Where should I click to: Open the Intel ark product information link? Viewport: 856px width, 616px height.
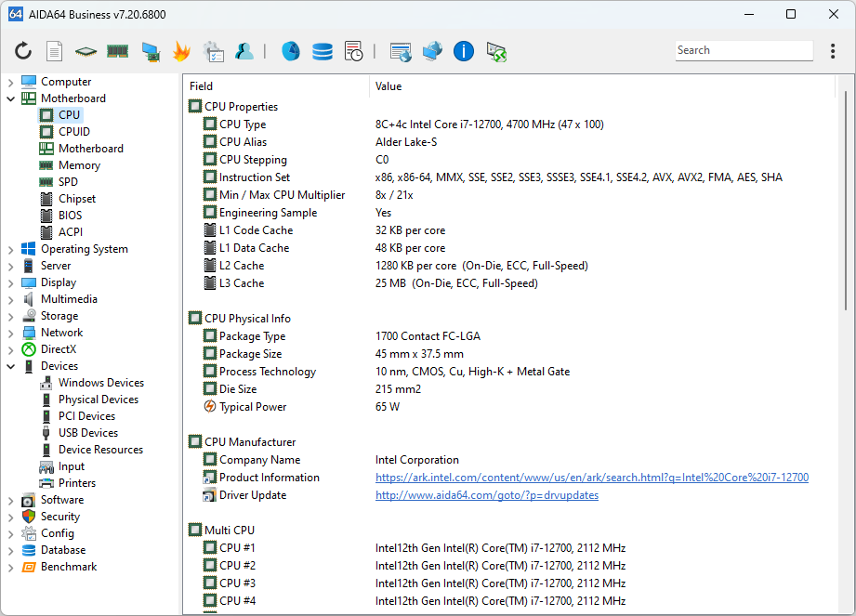coord(591,478)
